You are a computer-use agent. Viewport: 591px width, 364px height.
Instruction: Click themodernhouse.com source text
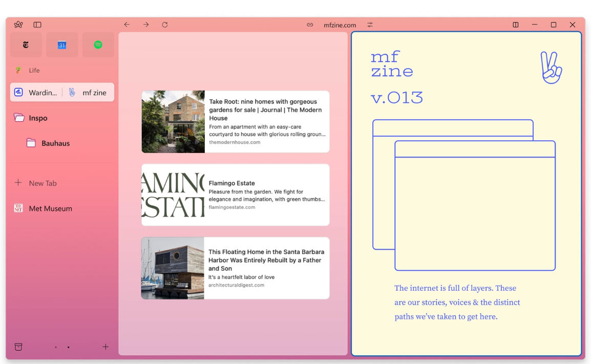[x=235, y=142]
